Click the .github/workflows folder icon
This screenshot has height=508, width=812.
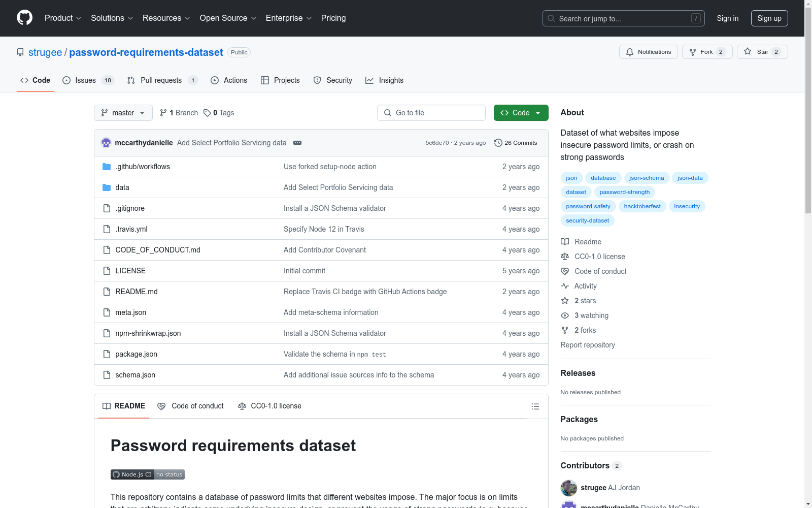[x=107, y=167]
